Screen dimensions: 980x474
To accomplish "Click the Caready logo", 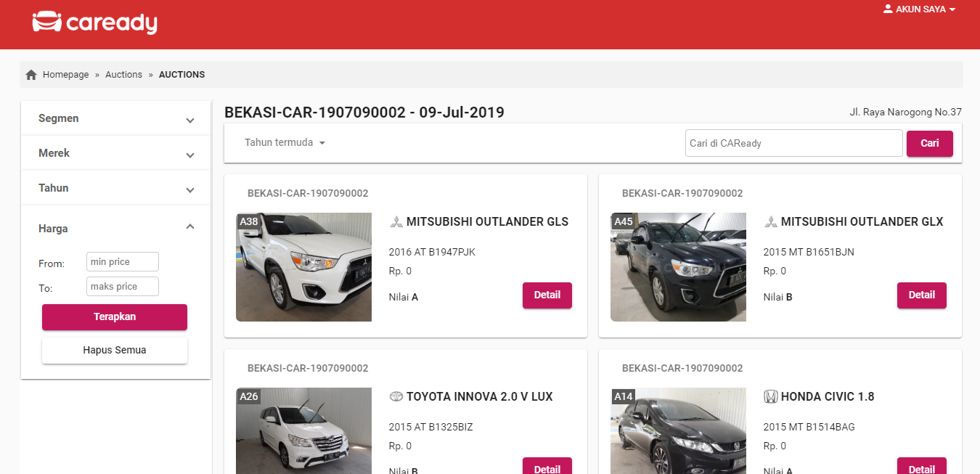I will (x=94, y=23).
